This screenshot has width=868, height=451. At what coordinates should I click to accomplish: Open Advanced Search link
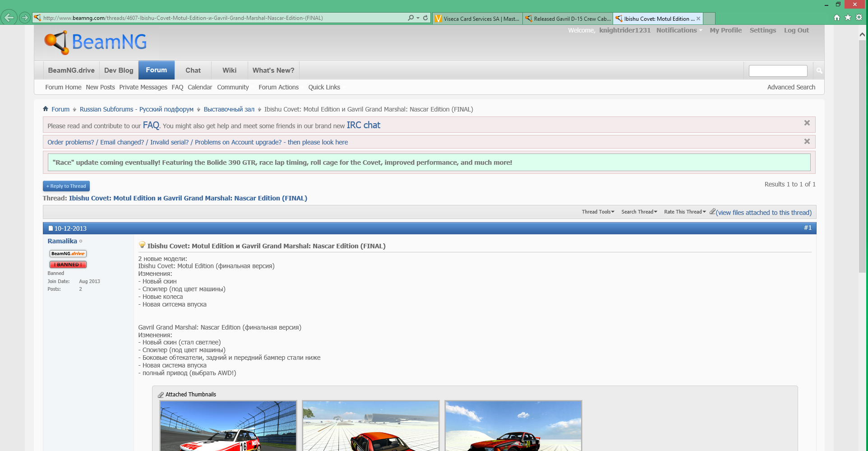pyautogui.click(x=791, y=87)
